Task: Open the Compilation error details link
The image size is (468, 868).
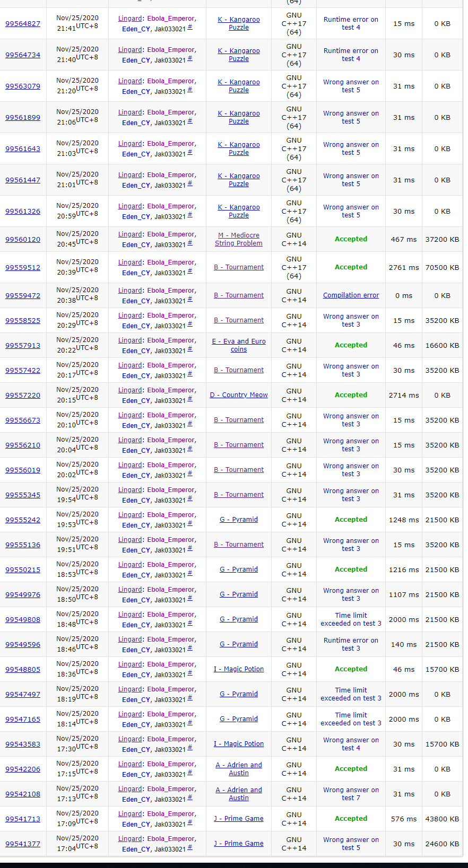Action: coord(351,295)
